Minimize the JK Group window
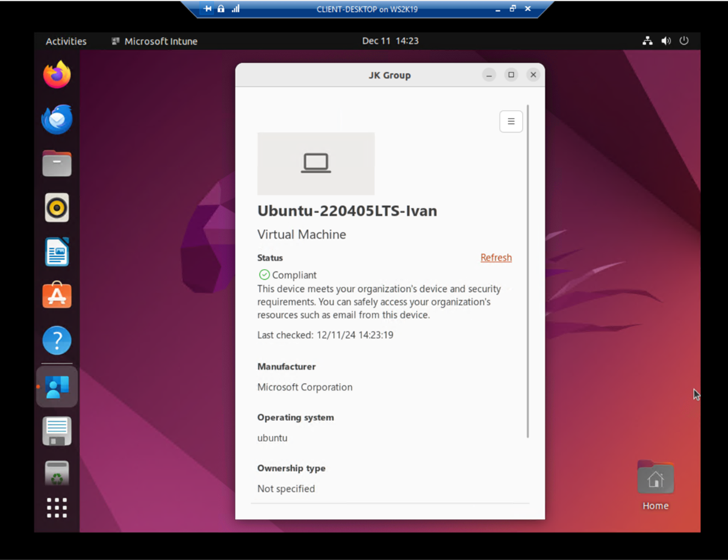The height and width of the screenshot is (560, 728). click(489, 75)
